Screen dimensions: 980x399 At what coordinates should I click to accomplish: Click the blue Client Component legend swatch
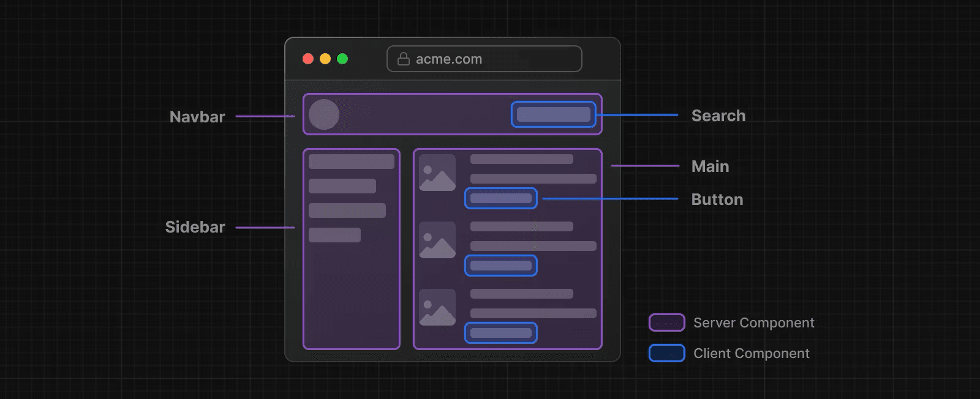pyautogui.click(x=666, y=353)
